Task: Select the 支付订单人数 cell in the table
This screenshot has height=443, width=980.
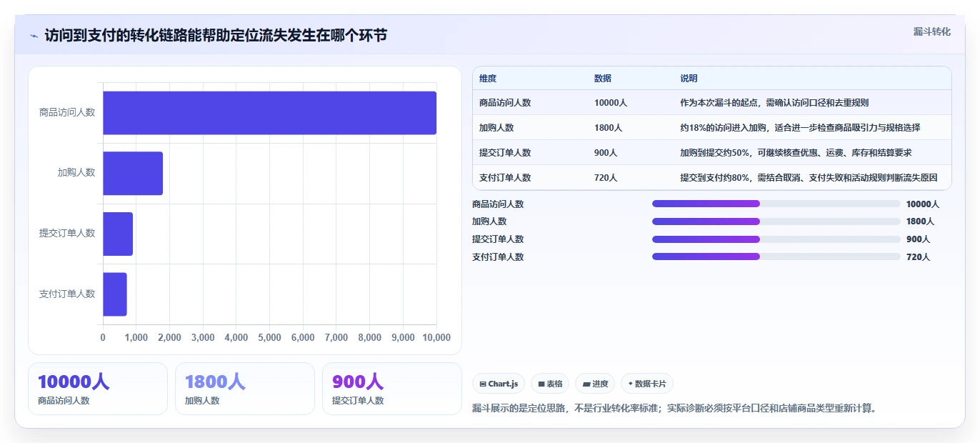Action: [x=505, y=178]
